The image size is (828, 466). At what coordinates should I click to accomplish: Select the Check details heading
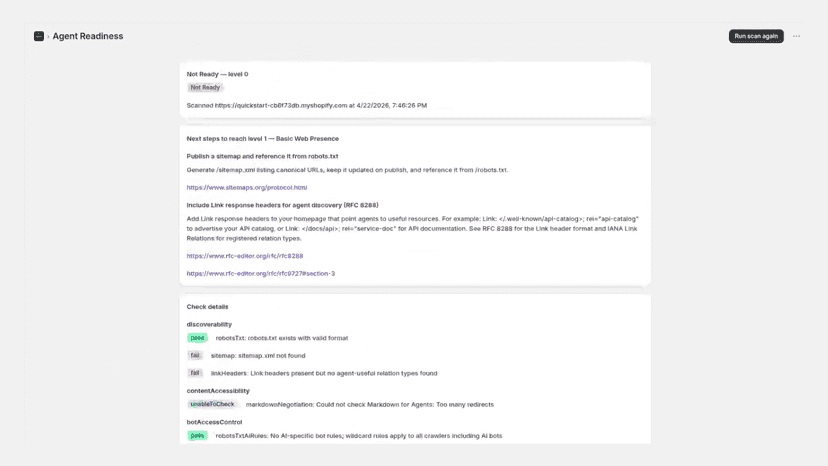pyautogui.click(x=207, y=307)
